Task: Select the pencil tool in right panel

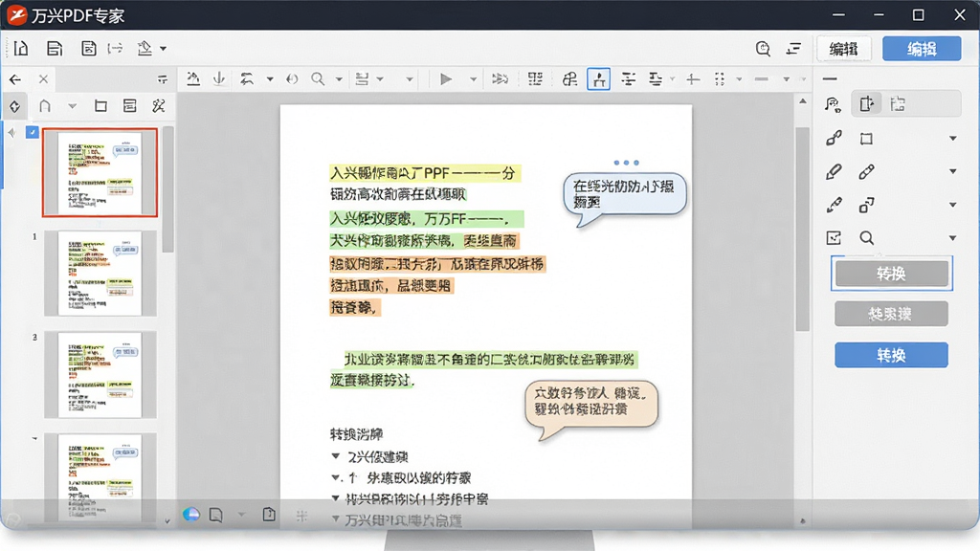Action: [834, 172]
